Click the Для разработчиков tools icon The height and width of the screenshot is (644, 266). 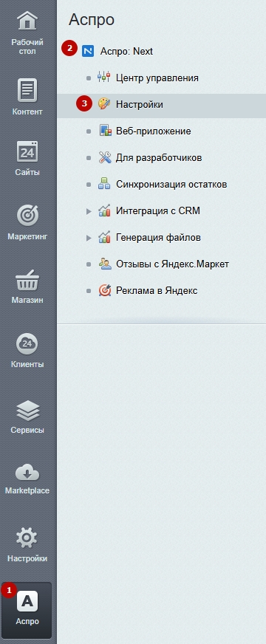tap(105, 158)
